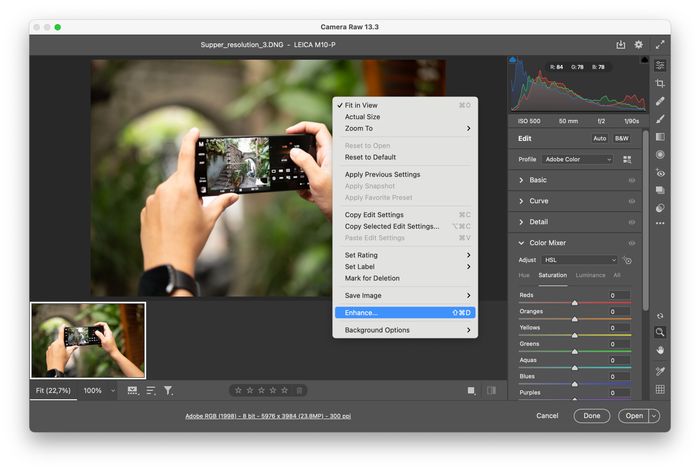The height and width of the screenshot is (471, 700).
Task: Open the Profile Adobe Color dropdown
Action: pyautogui.click(x=578, y=159)
